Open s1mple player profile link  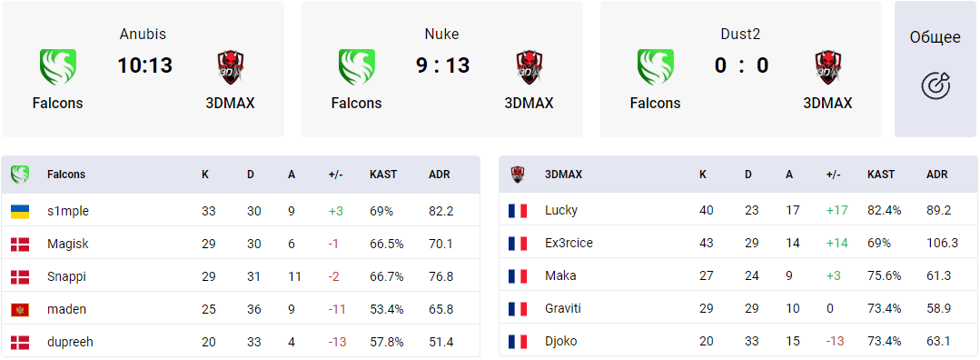pyautogui.click(x=68, y=212)
